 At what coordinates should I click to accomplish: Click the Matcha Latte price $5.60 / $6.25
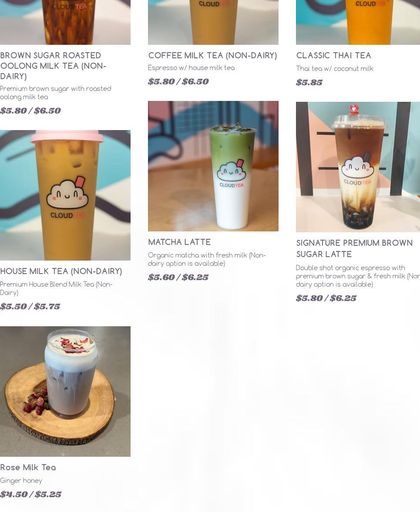point(178,277)
